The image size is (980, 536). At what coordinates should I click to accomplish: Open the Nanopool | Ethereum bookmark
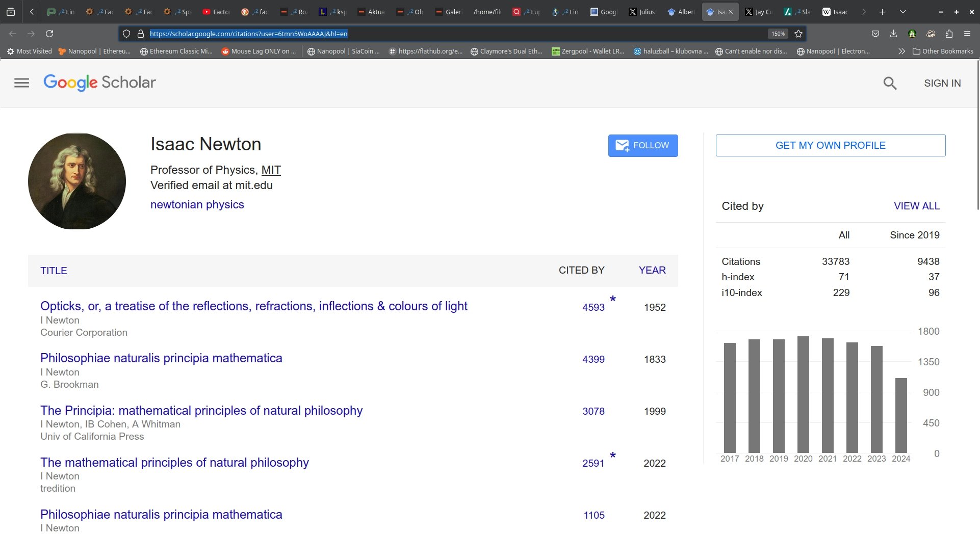pyautogui.click(x=94, y=51)
